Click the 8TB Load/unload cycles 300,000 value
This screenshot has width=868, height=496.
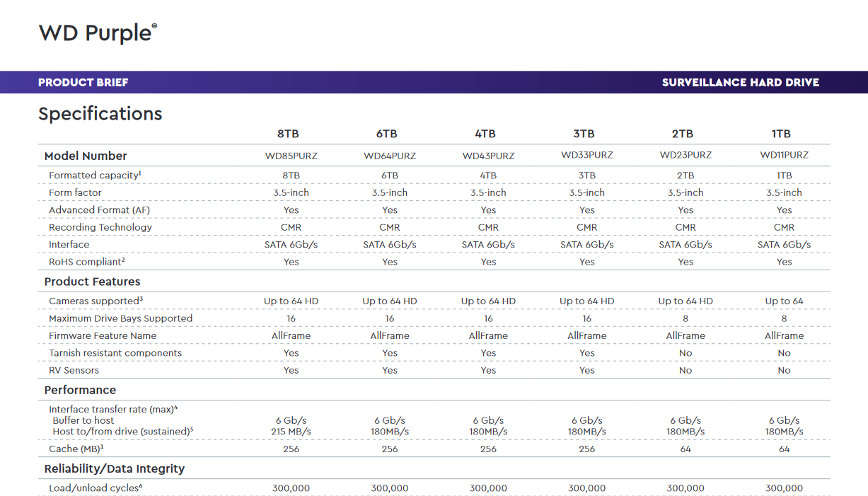click(291, 488)
